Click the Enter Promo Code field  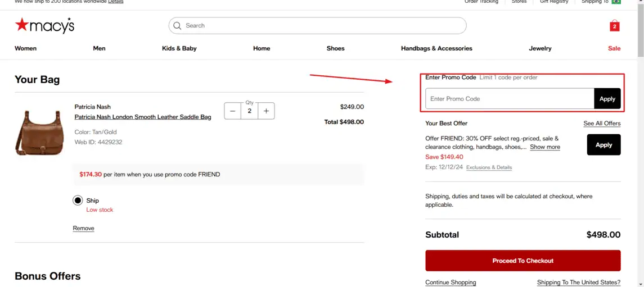pyautogui.click(x=510, y=99)
